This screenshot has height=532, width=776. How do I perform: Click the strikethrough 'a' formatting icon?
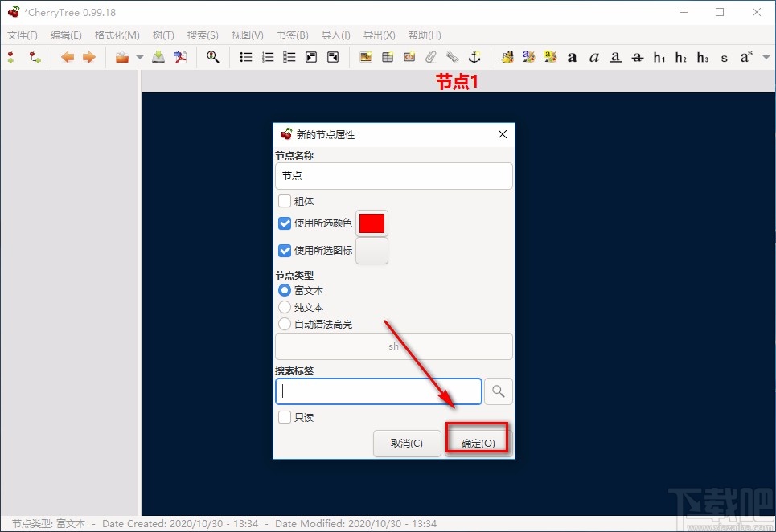(x=638, y=58)
